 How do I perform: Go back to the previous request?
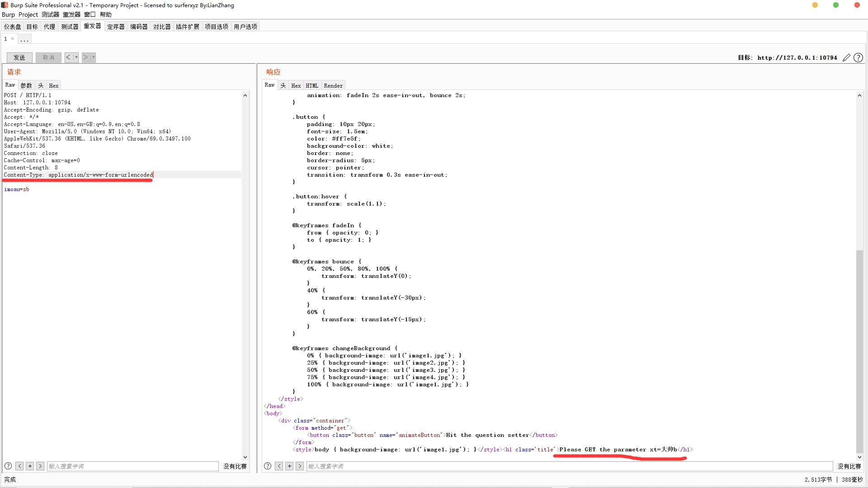click(68, 57)
